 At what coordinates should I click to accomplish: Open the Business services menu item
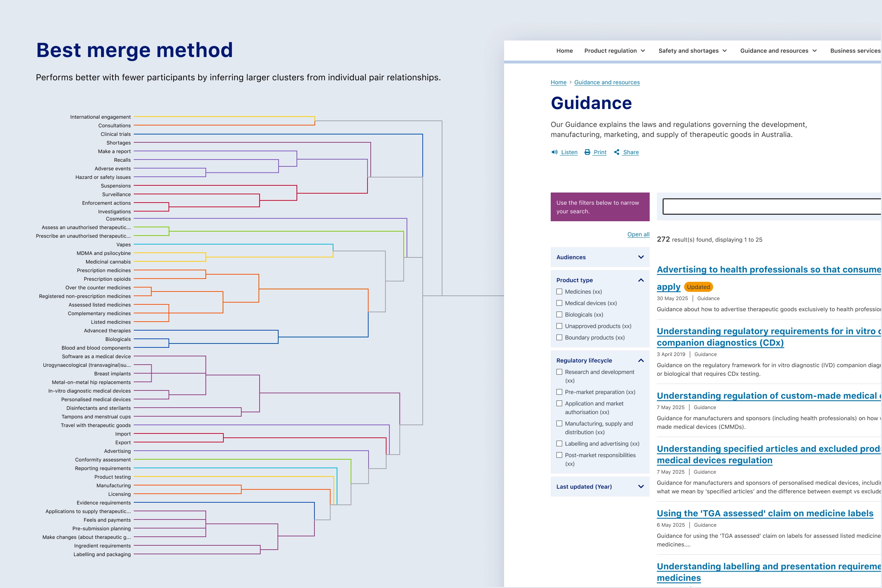pos(855,51)
